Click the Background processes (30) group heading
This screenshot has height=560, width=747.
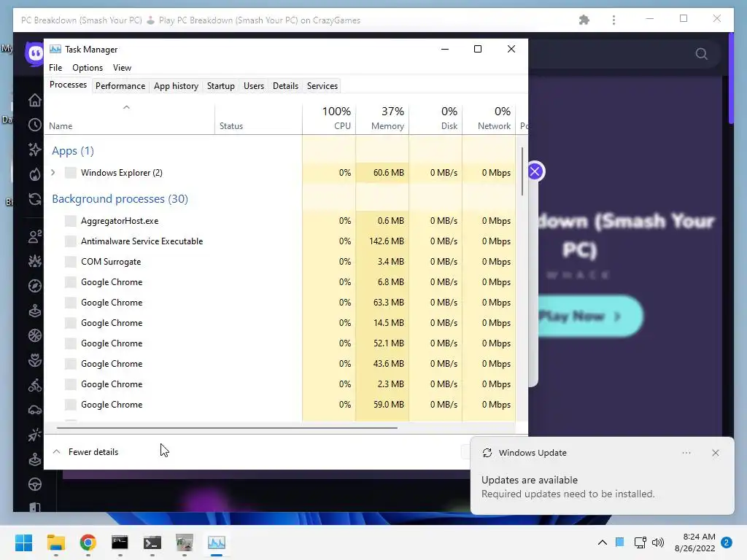[x=120, y=198]
